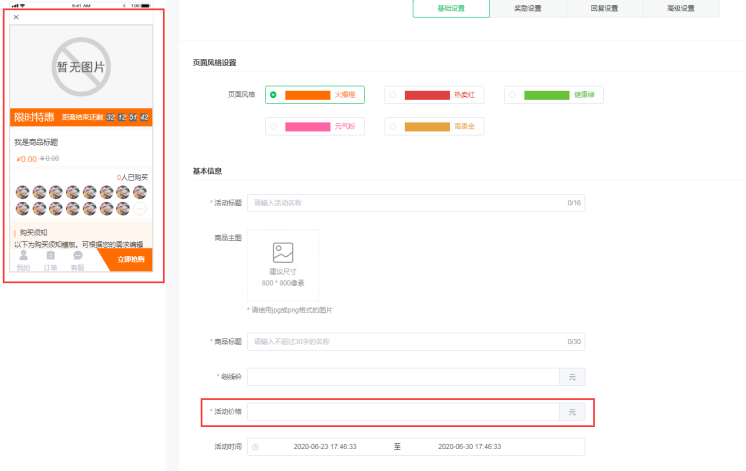Click the 元 suffix on 活动价格 field
746x471 pixels.
pyautogui.click(x=572, y=412)
